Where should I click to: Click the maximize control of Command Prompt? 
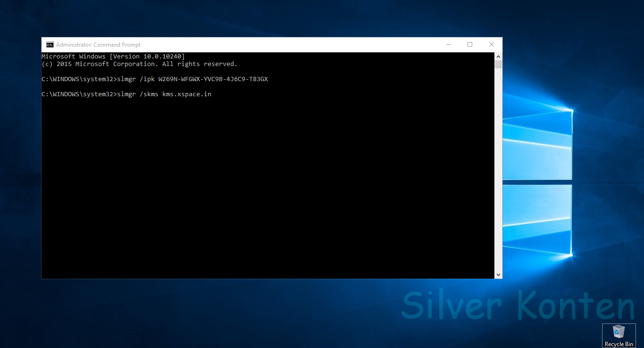(x=469, y=44)
